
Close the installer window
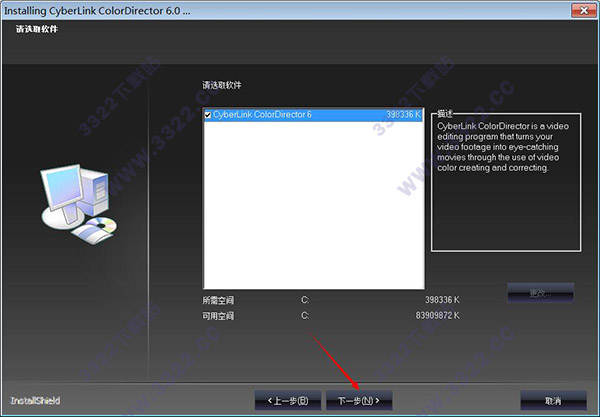pyautogui.click(x=584, y=10)
